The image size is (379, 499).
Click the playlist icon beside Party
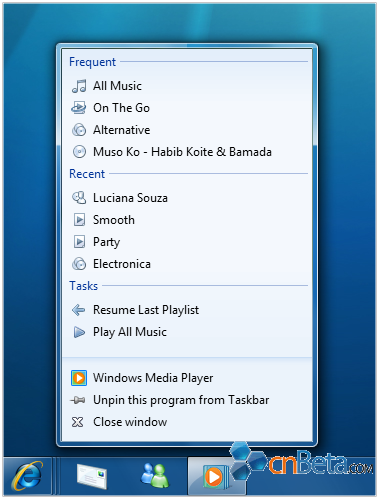(79, 242)
